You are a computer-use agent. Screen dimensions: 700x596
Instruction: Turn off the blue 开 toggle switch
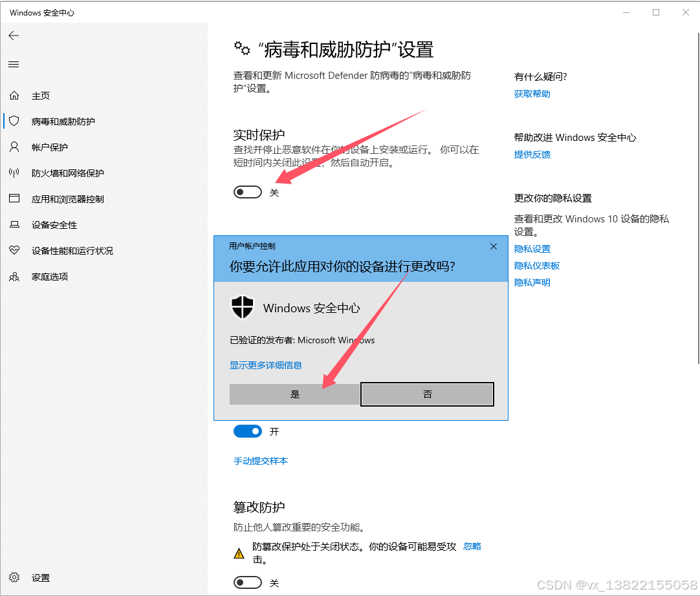click(248, 431)
